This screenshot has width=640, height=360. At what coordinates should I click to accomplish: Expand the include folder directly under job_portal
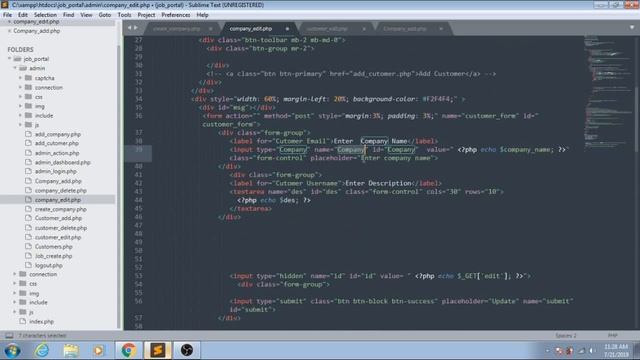pyautogui.click(x=15, y=302)
